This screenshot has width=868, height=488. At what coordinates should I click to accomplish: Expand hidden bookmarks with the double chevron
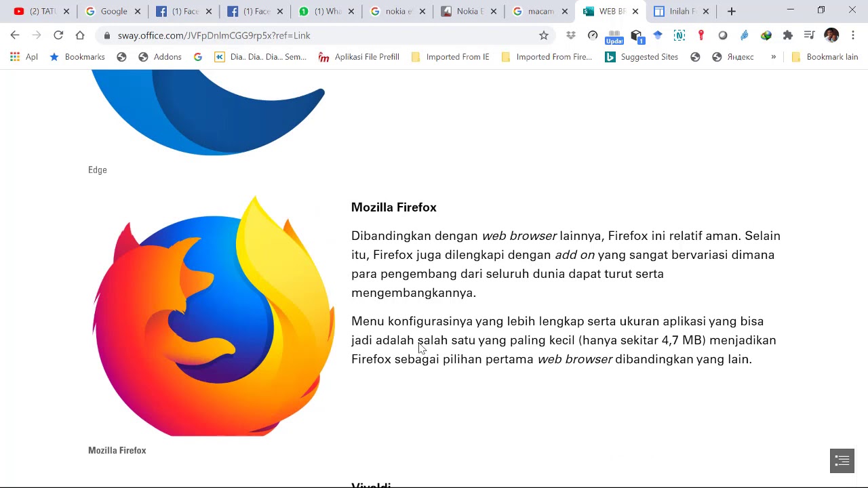click(773, 57)
